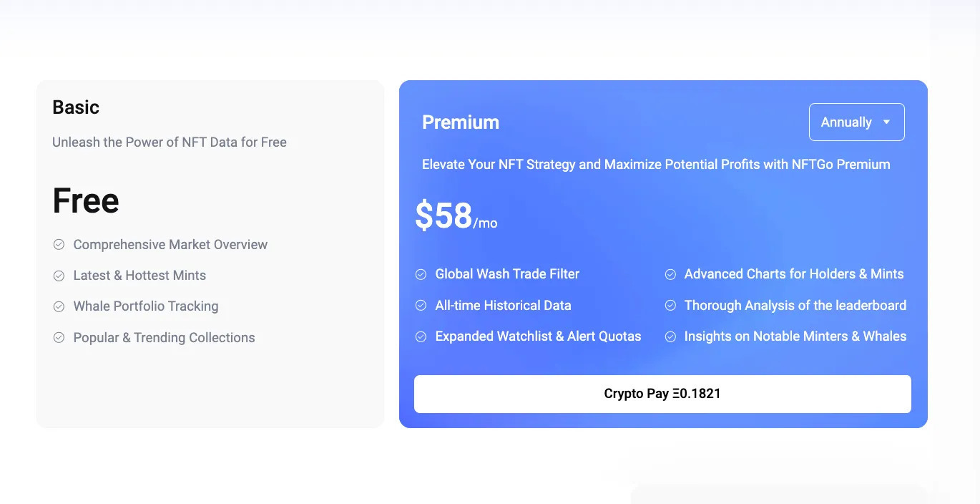
Task: Click check icon beside Expanded Watchlist & Alert Quotas
Action: tap(421, 336)
